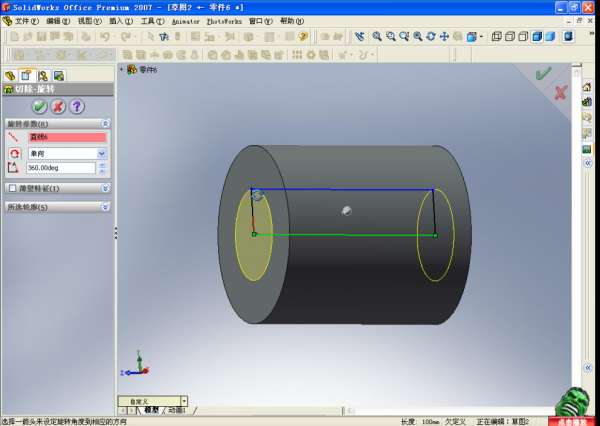Confirm cut-revolve with green checkmark OK button
The width and height of the screenshot is (600, 426).
coord(39,106)
